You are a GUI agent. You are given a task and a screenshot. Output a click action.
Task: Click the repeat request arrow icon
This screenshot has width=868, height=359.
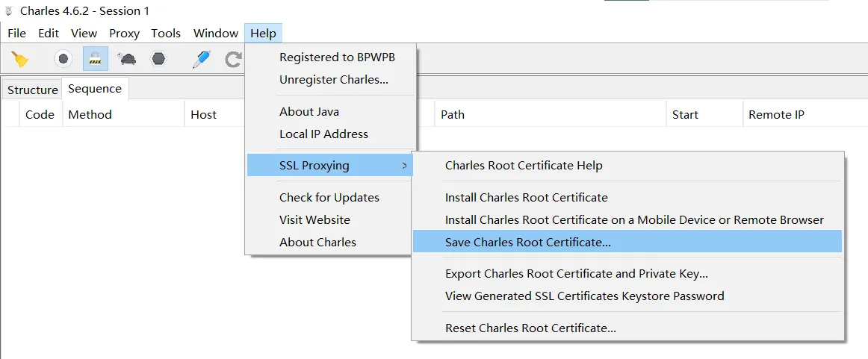point(234,59)
